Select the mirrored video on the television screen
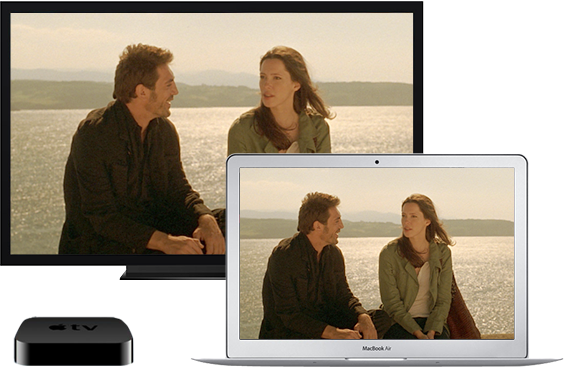Viewport: 564px width, 367px height. [x=212, y=133]
